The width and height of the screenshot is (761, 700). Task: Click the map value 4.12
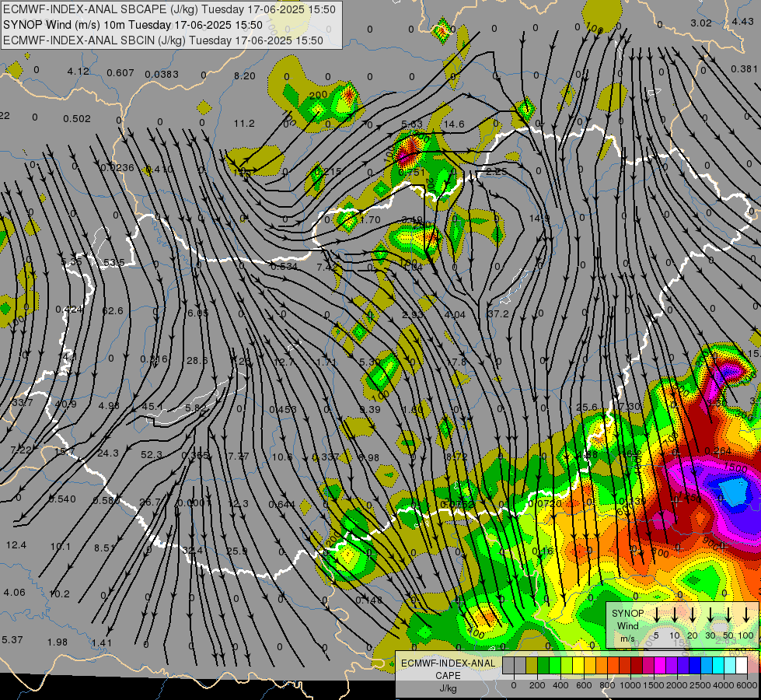click(x=79, y=72)
